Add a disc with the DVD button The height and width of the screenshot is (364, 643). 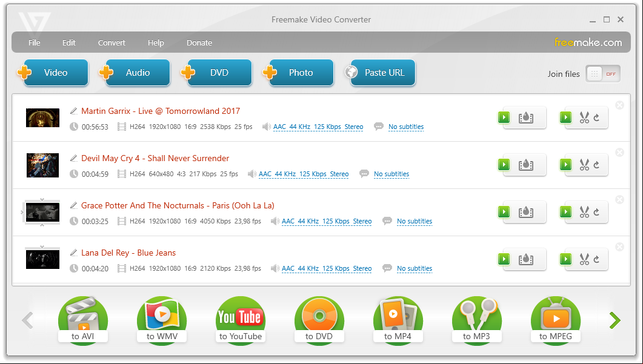click(x=216, y=73)
